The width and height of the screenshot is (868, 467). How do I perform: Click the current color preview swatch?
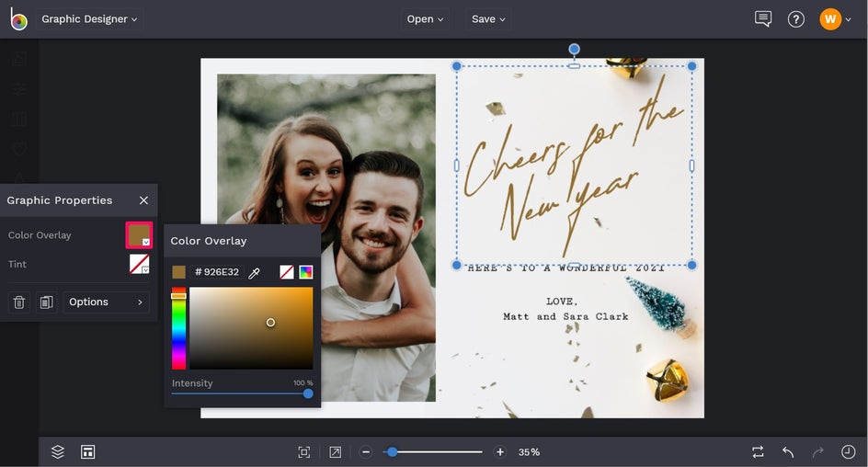[x=178, y=272]
